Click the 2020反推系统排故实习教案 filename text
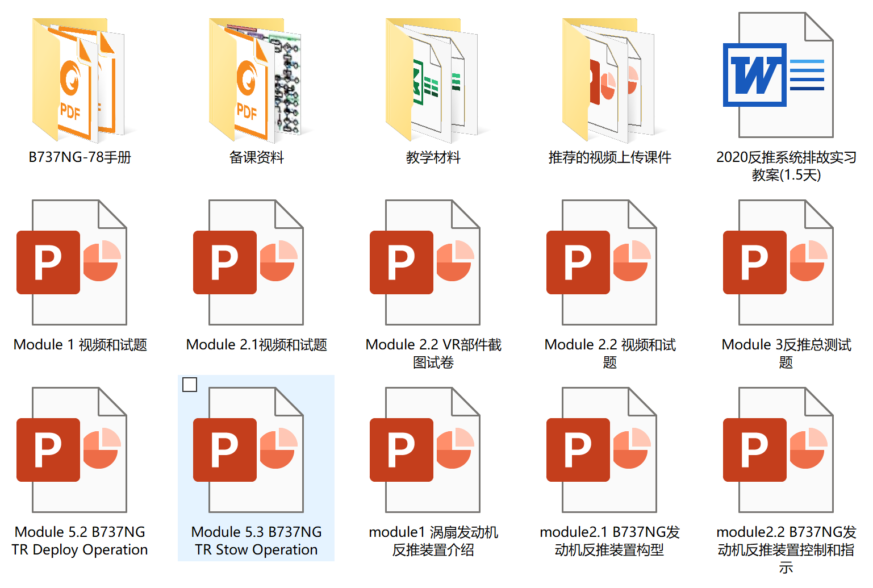Image resolution: width=873 pixels, height=588 pixels. click(x=786, y=166)
